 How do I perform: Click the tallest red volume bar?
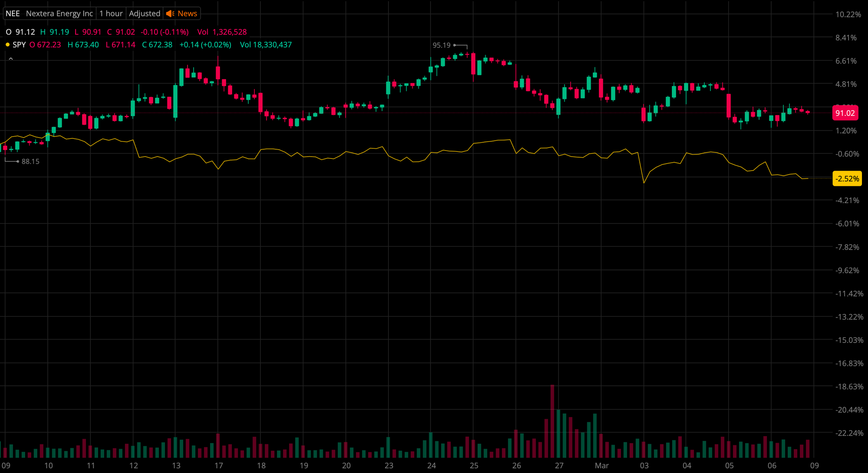click(x=552, y=421)
